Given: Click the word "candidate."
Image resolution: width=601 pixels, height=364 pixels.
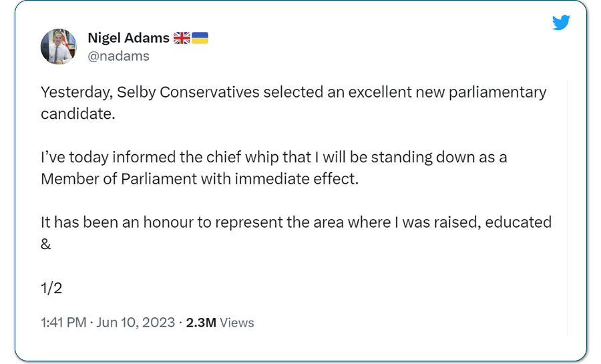Looking at the screenshot, I should click(x=78, y=114).
